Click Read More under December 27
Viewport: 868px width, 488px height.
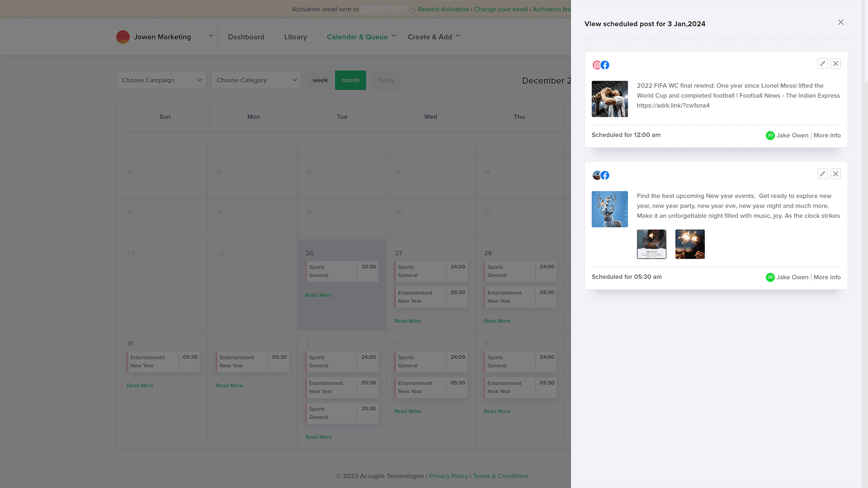tap(408, 321)
